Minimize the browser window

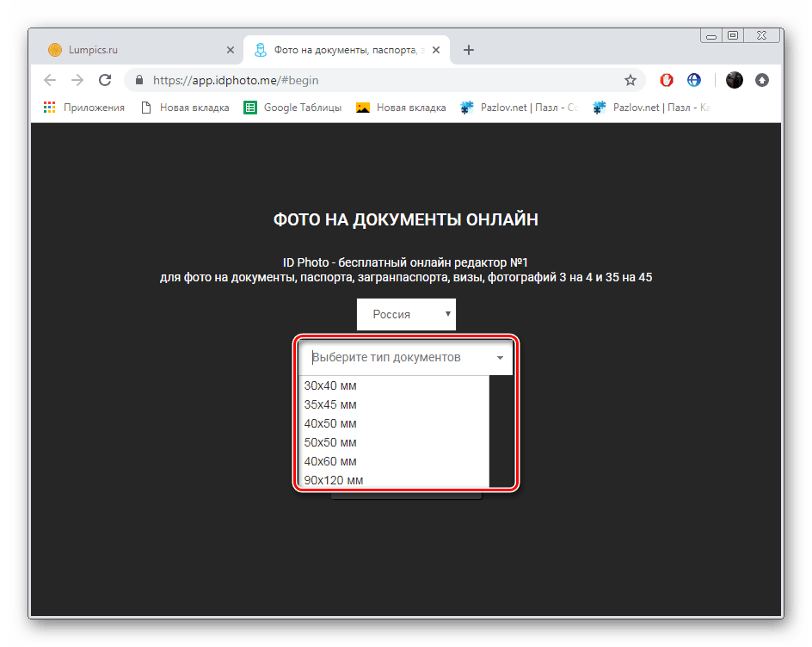(x=711, y=35)
